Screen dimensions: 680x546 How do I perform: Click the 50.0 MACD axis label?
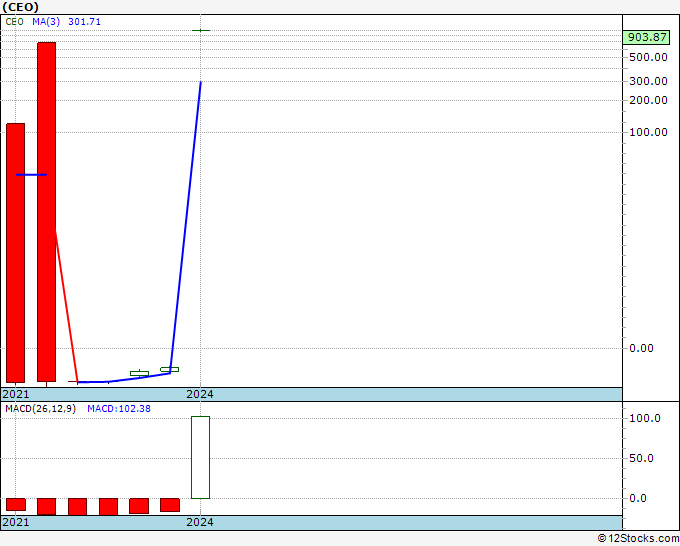[641, 458]
